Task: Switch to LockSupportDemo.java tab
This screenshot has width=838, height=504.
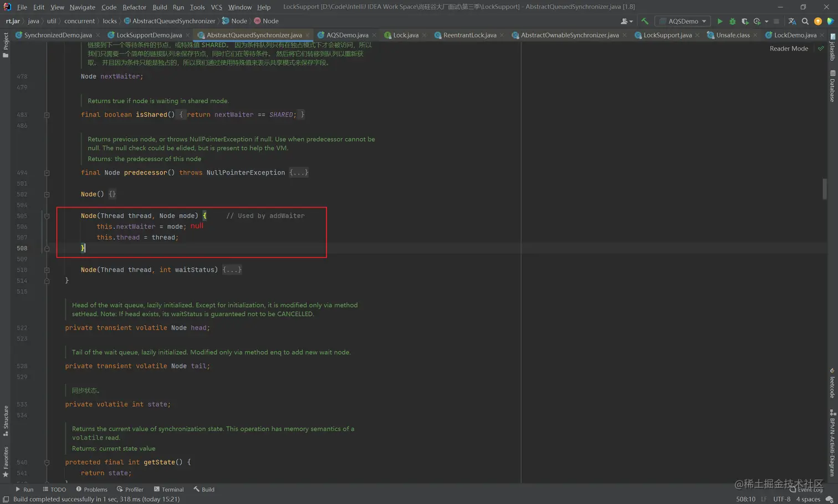Action: (149, 35)
